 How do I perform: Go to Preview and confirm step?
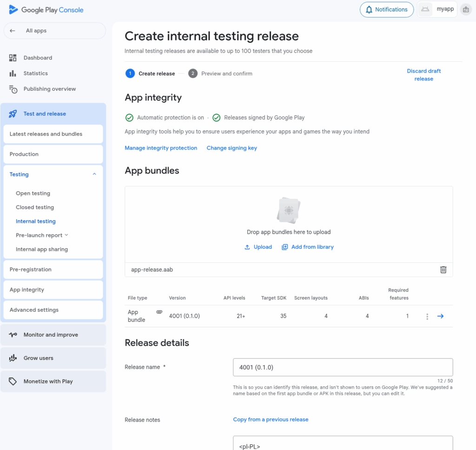226,73
